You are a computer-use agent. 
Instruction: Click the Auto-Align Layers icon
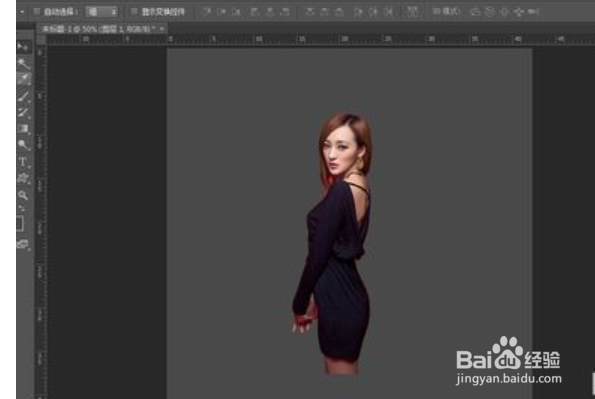(412, 12)
